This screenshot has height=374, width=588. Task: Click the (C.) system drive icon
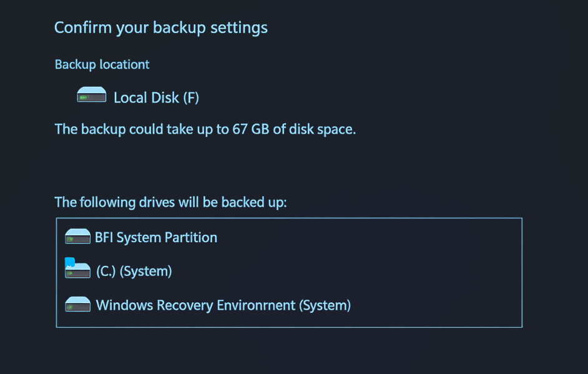pyautogui.click(x=78, y=270)
